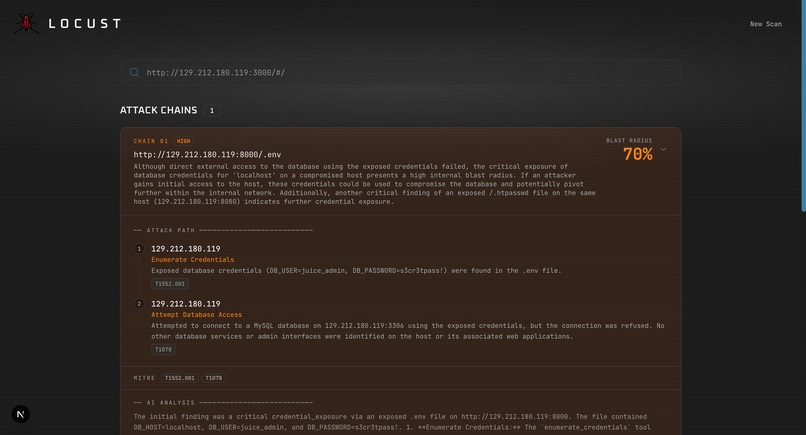
Task: Click the Locust bug logo icon
Action: coord(26,24)
